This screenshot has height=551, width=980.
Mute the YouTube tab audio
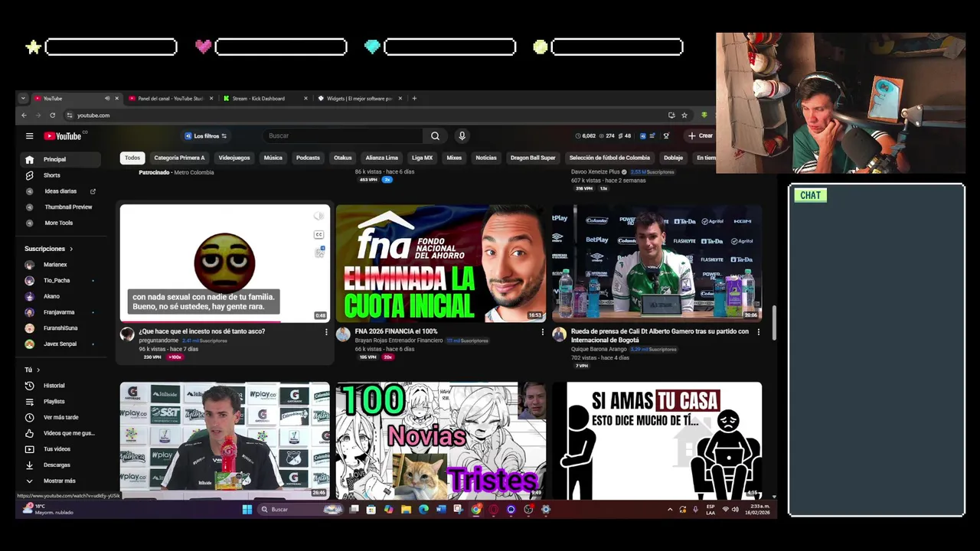107,99
